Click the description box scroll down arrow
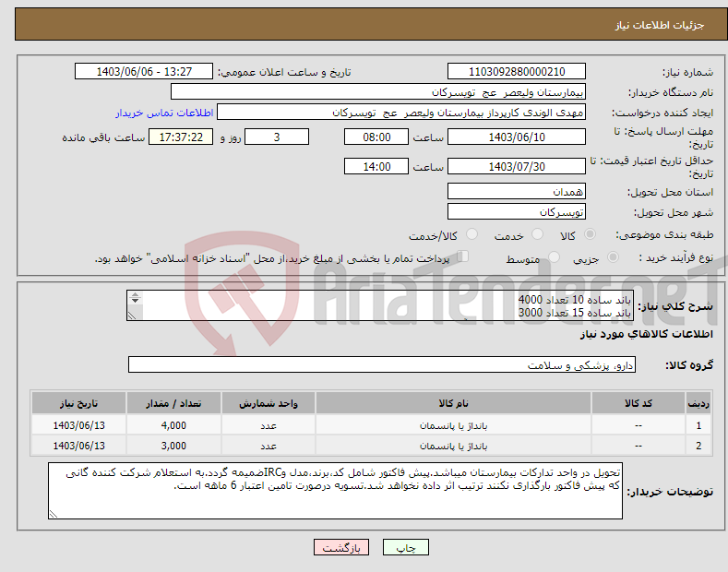Screen dimensions: 728x572 (135, 301)
